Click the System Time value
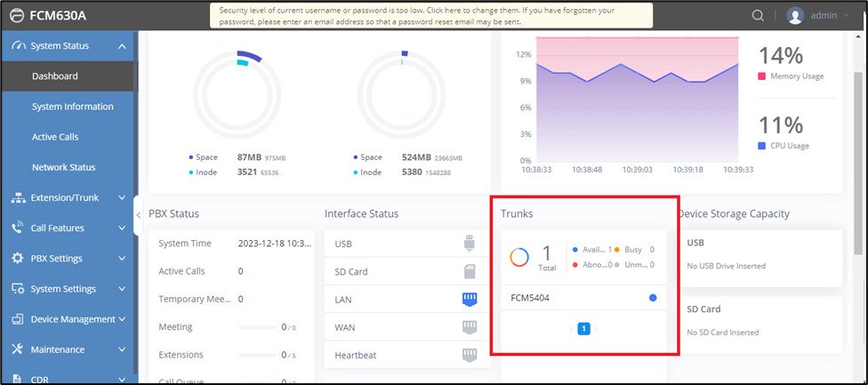 pyautogui.click(x=275, y=244)
